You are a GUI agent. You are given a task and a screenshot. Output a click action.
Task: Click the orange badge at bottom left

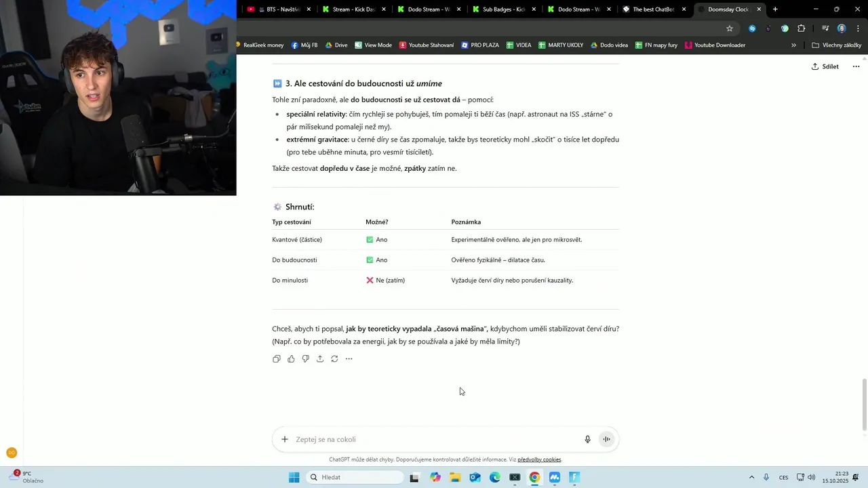[x=12, y=453]
